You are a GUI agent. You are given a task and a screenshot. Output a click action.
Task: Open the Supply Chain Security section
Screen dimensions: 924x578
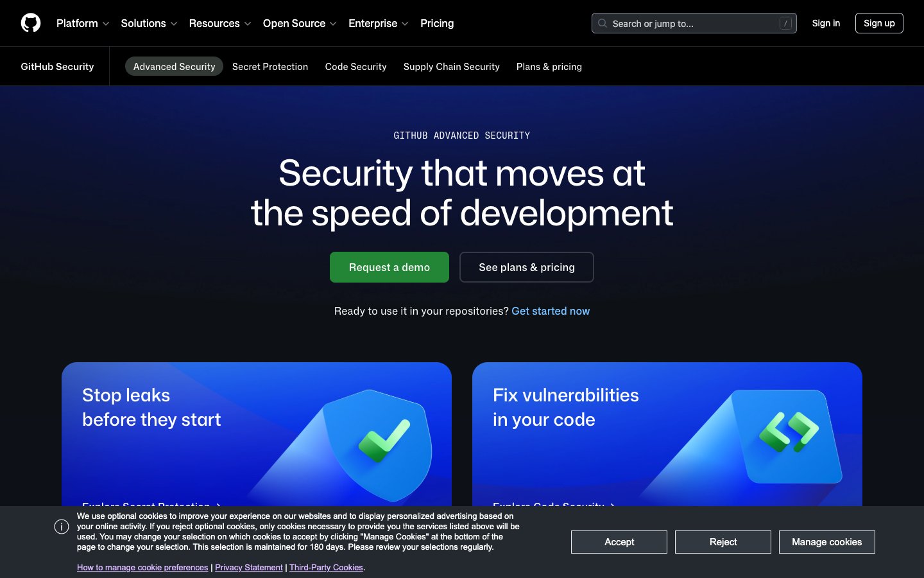coord(451,66)
